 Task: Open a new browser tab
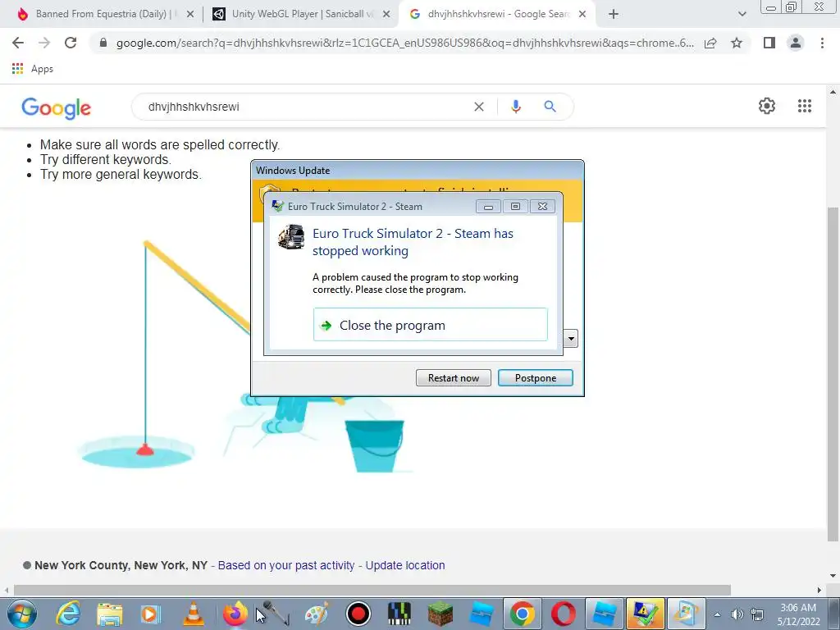tap(614, 15)
